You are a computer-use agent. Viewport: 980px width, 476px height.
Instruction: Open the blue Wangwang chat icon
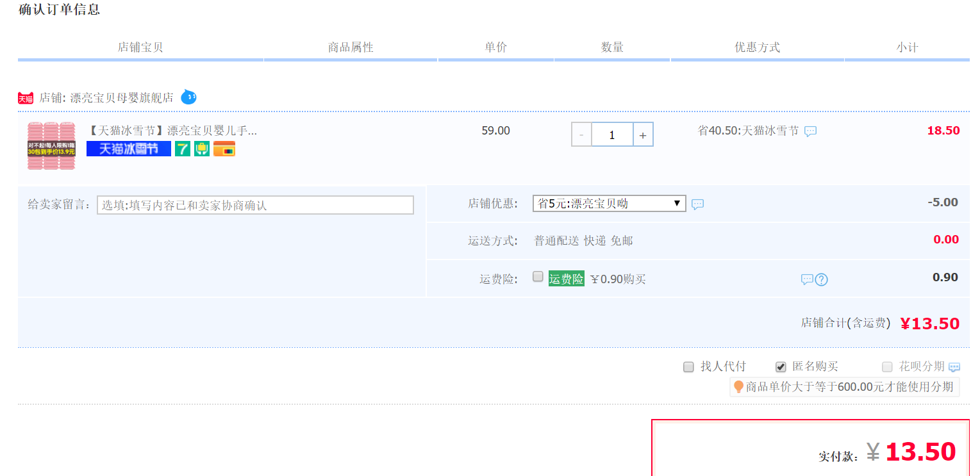coord(188,97)
